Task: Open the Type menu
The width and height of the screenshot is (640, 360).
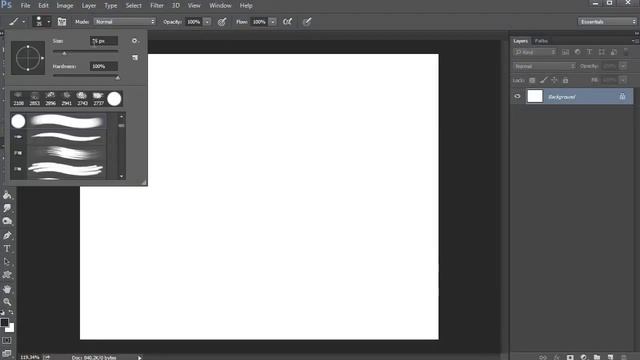Action: point(111,6)
